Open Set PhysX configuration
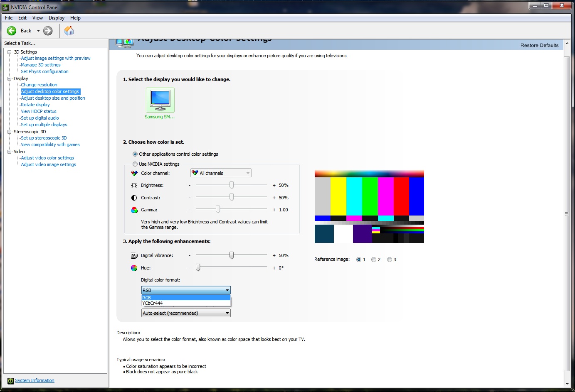This screenshot has width=575, height=392. coord(44,72)
